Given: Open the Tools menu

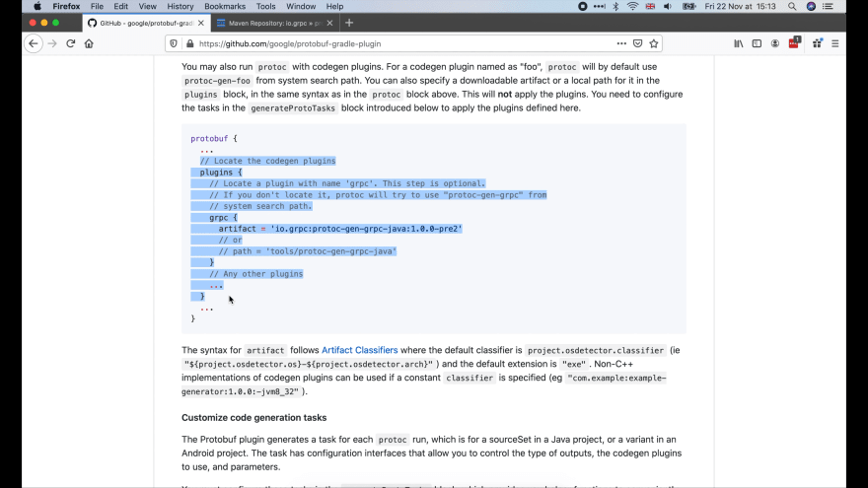Looking at the screenshot, I should 265,6.
